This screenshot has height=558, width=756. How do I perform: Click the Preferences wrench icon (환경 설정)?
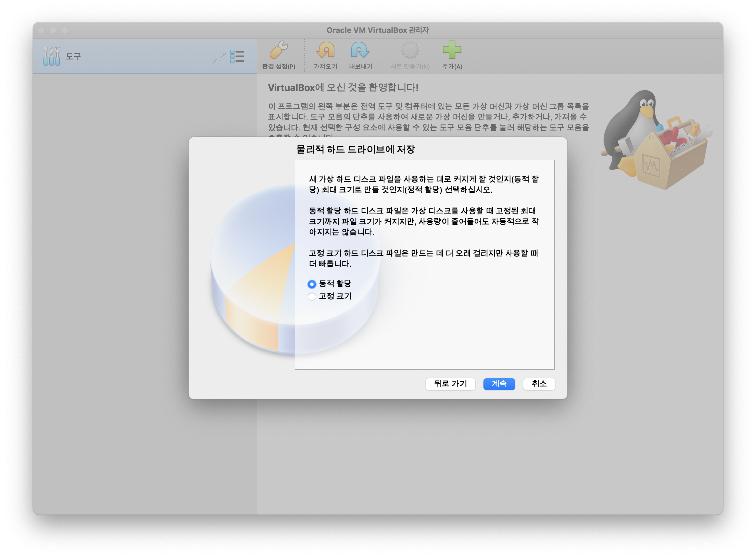278,50
